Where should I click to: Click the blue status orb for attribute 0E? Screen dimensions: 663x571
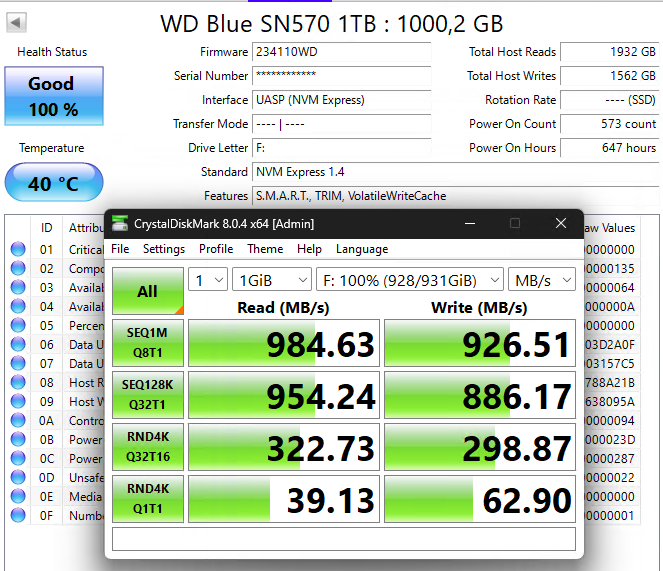[x=18, y=496]
